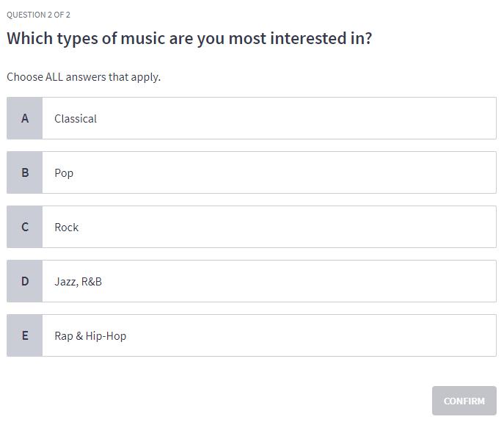Click the letter D badge
Viewport: 504px width, 422px height.
coord(25,281)
